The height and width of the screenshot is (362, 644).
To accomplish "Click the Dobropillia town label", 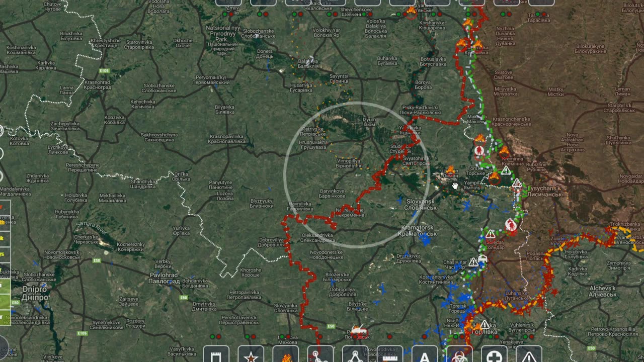I will point(342,292).
